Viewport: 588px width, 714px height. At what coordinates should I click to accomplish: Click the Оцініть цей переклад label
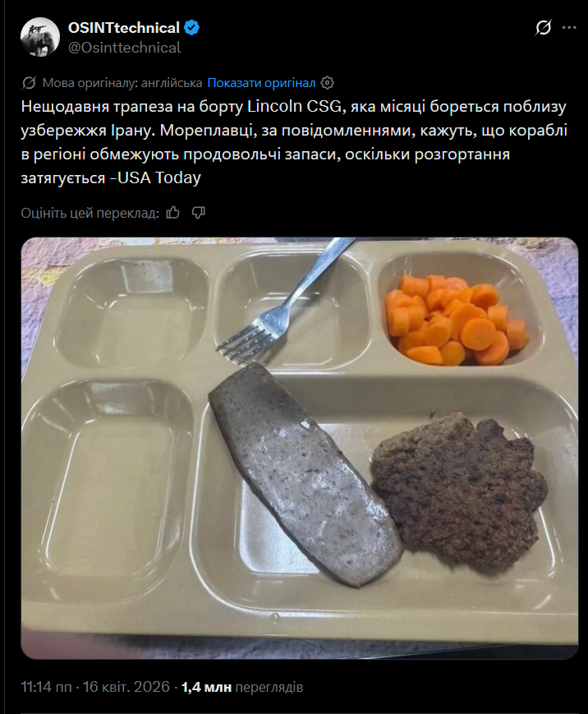[x=90, y=213]
